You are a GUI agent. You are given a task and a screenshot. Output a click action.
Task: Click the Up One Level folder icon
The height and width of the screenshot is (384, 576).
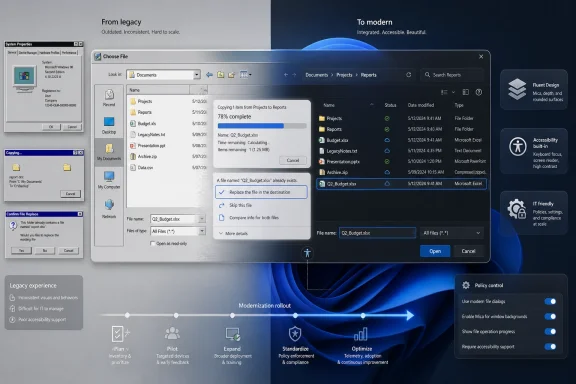220,75
